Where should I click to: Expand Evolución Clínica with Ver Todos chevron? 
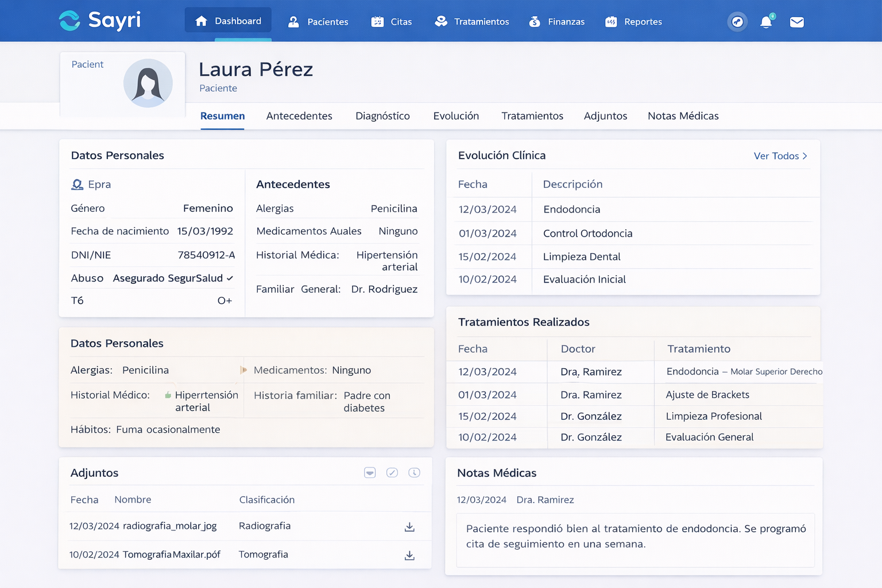click(804, 156)
